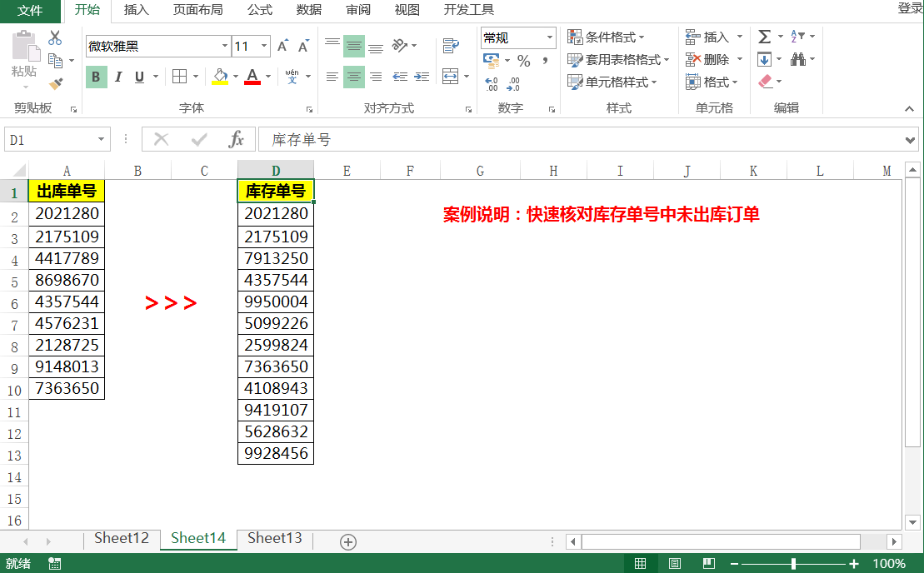
Task: Apply percent style with % icon
Action: 524,61
